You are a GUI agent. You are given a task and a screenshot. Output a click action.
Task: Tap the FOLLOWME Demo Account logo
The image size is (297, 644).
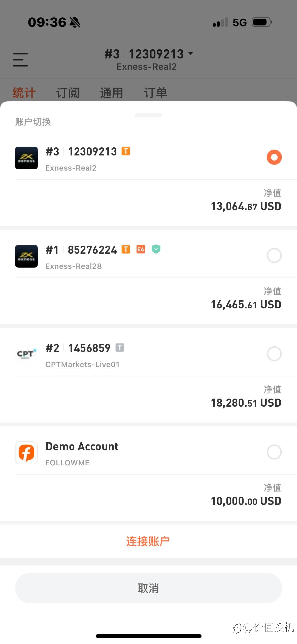26,453
